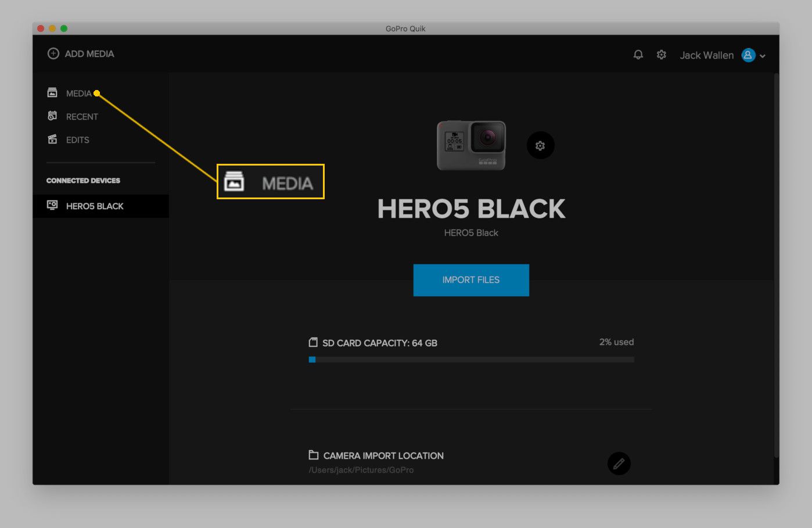Click the CONNECTED DEVICES header text
The height and width of the screenshot is (528, 812).
pos(83,181)
